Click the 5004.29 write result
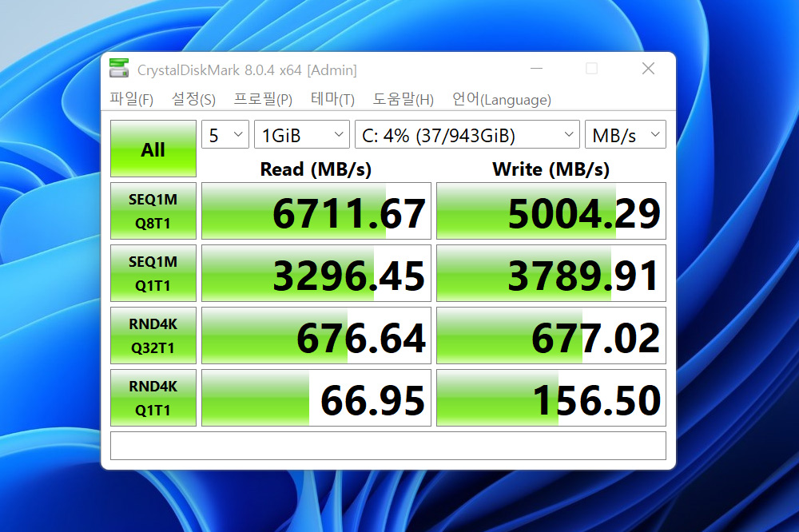Image resolution: width=799 pixels, height=532 pixels. click(551, 211)
